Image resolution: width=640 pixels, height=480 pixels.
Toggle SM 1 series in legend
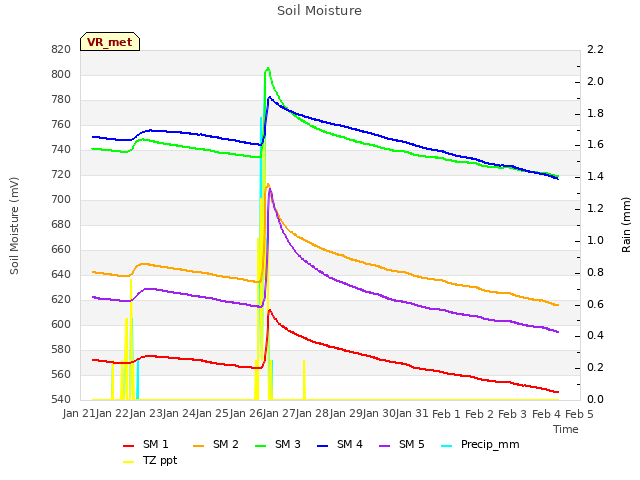point(146,444)
